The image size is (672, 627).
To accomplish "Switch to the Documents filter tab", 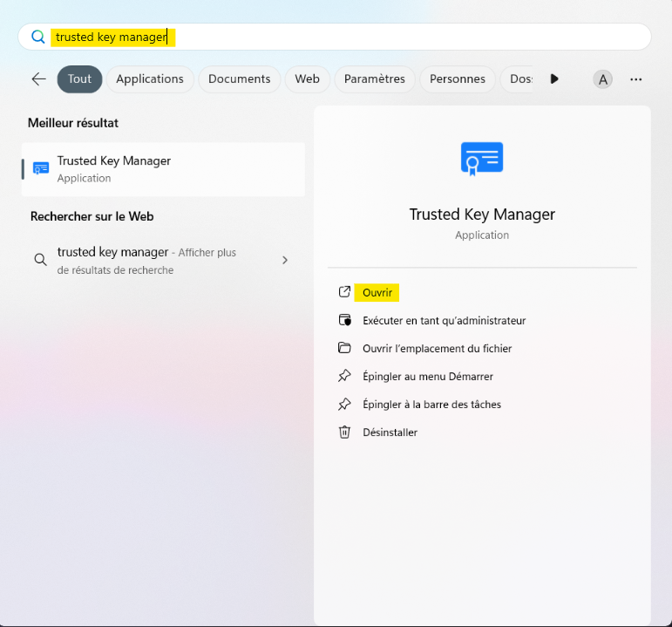I will coord(239,79).
